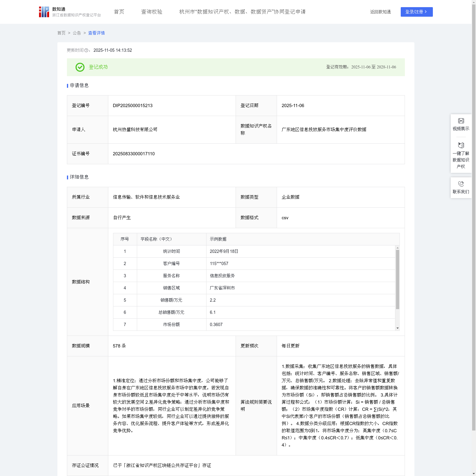
Task: Click the 浙江省知识产权区块链公共存证平台 notarization text
Action: click(162, 466)
